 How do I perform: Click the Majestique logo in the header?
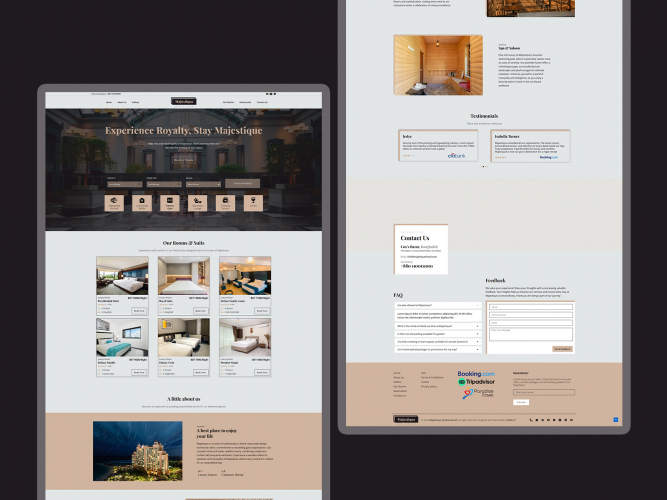click(x=183, y=101)
